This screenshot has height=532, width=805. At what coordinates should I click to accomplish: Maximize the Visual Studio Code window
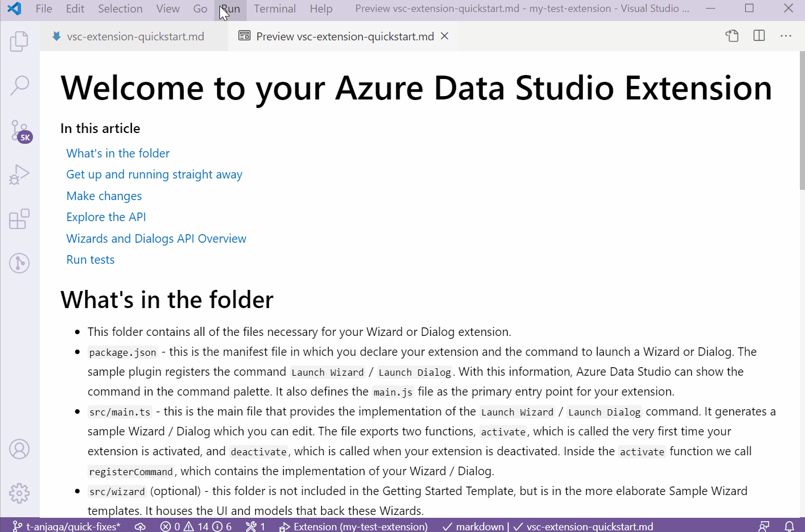coord(749,9)
